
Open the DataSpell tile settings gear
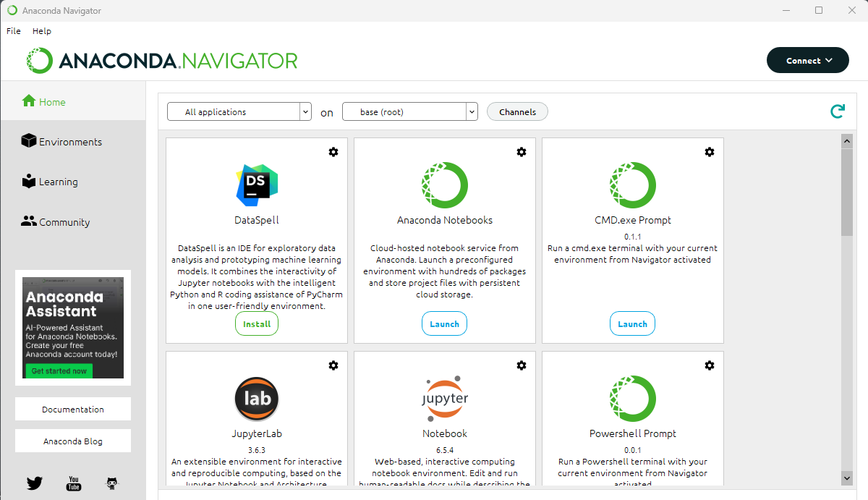(x=333, y=152)
